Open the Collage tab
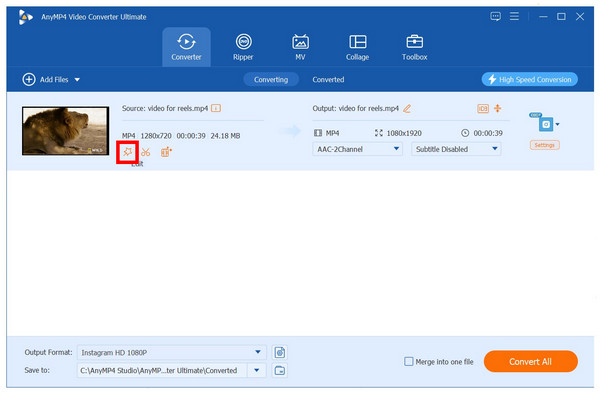Screen dimensions: 600x393 click(x=357, y=47)
